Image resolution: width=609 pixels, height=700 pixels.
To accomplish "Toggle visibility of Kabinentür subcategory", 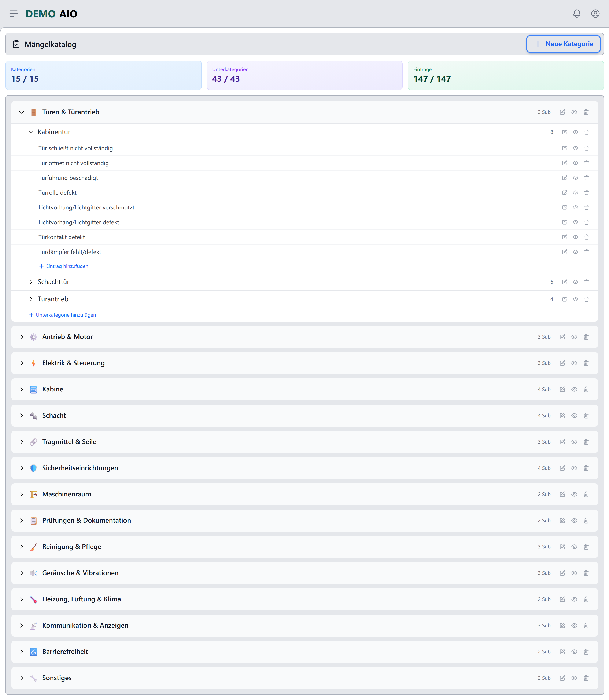I will coord(575,132).
